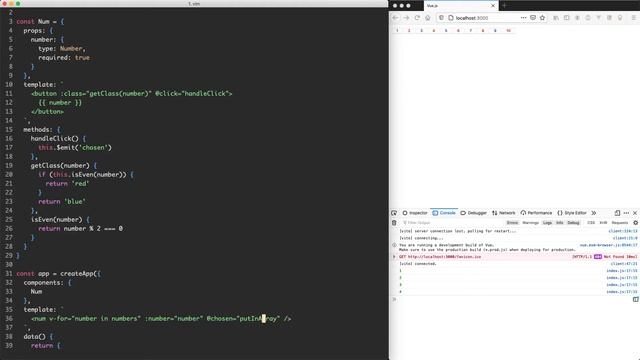
Task: Click the console command input line
Action: [514, 299]
